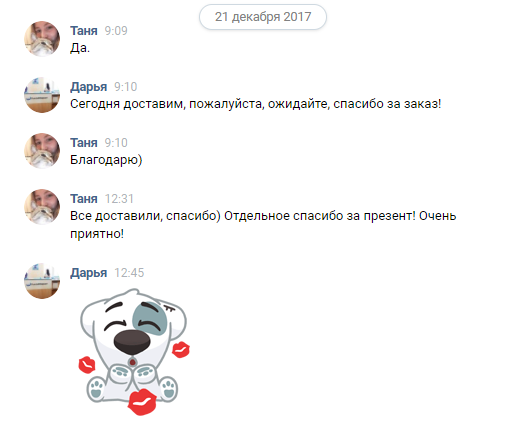
Task: Open Дарья's avatar on the 12:45 message
Action: (x=42, y=281)
